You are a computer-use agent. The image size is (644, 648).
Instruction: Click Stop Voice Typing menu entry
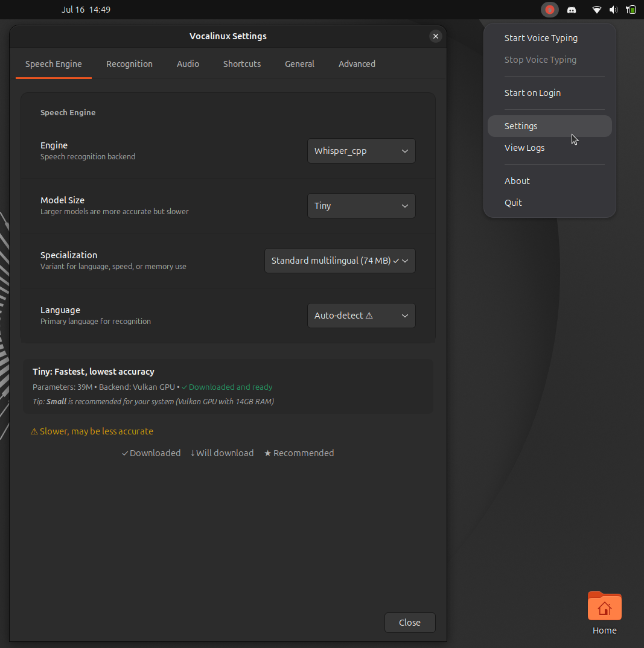click(x=550, y=60)
